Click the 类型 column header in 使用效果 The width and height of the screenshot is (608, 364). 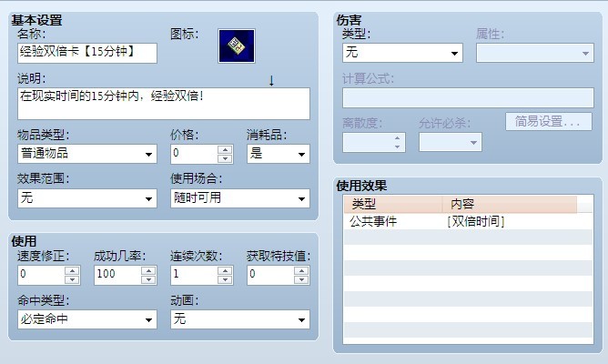tap(393, 204)
